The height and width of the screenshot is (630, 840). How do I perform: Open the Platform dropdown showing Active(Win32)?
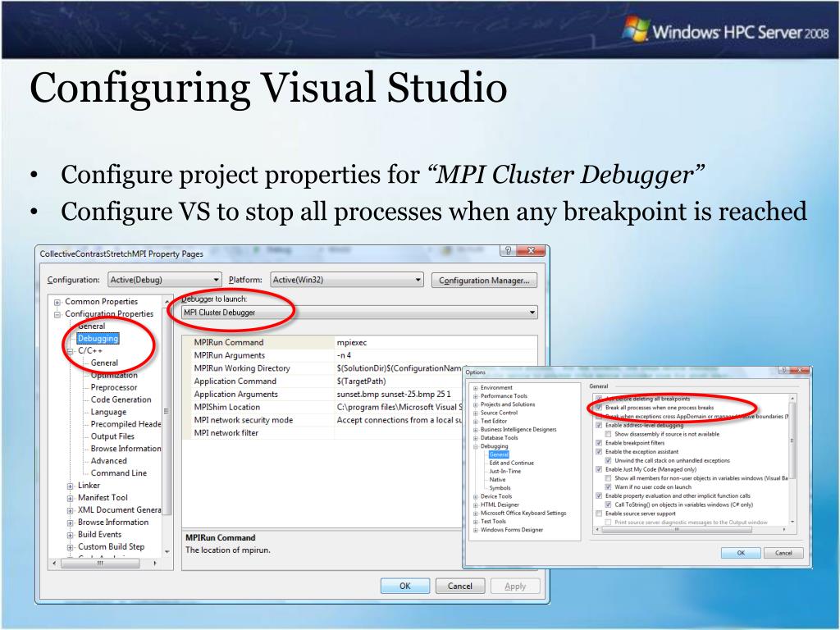pyautogui.click(x=347, y=280)
